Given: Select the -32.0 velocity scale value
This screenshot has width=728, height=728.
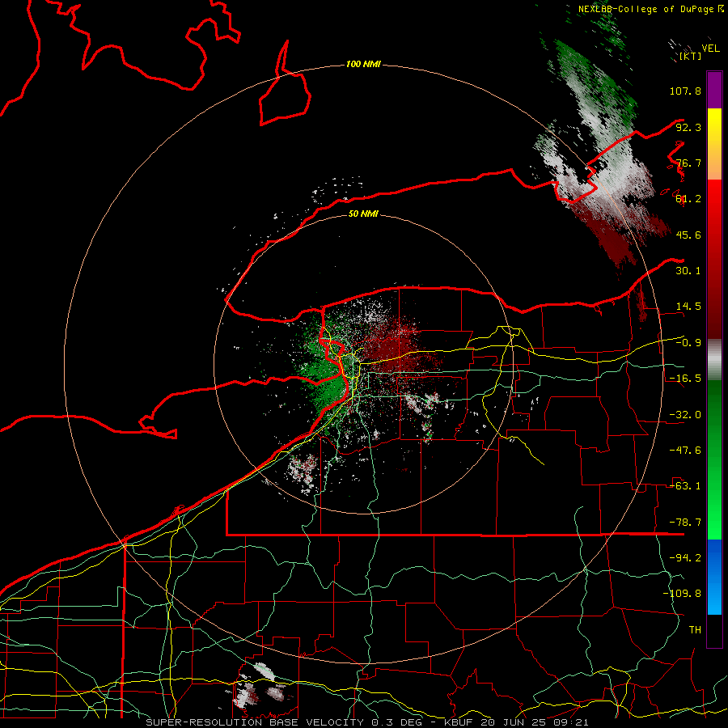Looking at the screenshot, I should coord(685,415).
